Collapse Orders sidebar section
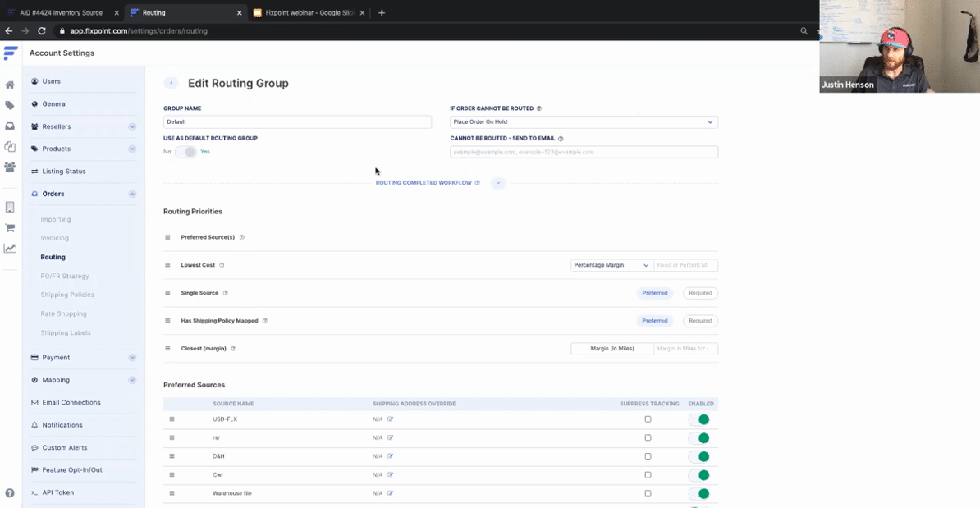This screenshot has width=980, height=508. coord(132,194)
